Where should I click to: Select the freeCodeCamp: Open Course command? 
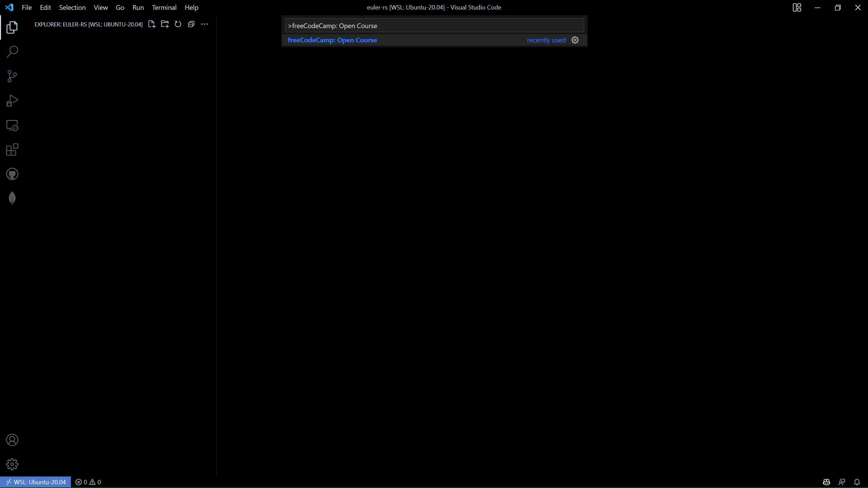[434, 40]
